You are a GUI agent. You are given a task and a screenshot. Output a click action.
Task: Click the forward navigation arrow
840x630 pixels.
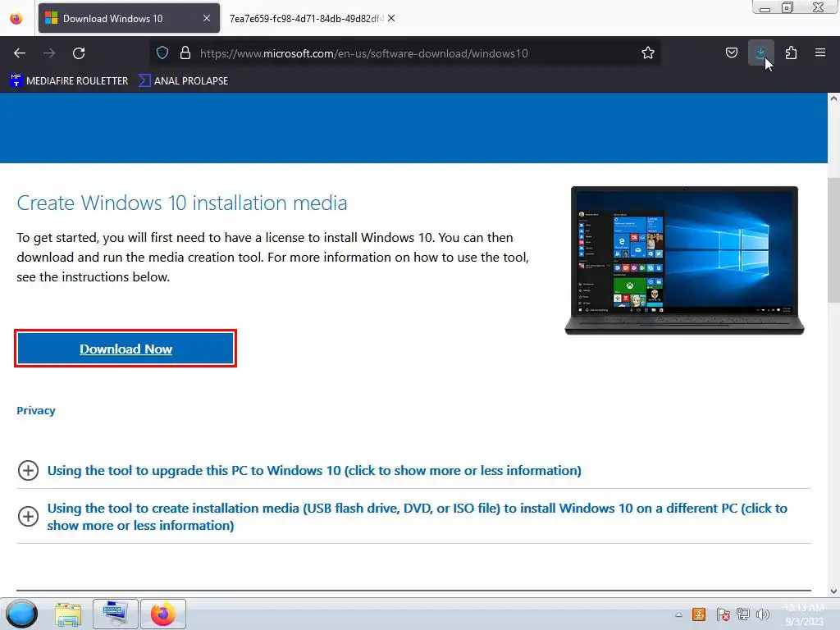click(49, 53)
